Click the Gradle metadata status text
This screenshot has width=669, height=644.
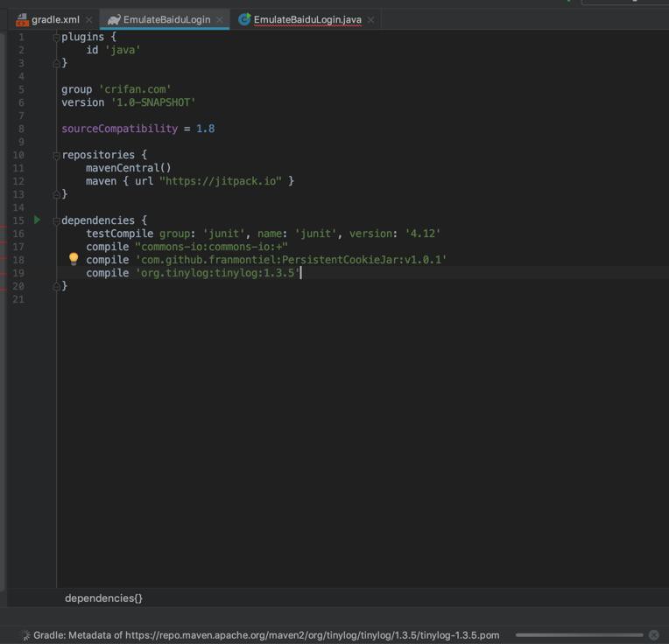263,635
